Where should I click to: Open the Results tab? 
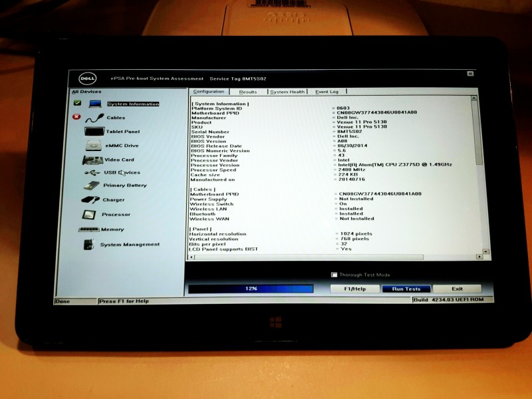(248, 92)
